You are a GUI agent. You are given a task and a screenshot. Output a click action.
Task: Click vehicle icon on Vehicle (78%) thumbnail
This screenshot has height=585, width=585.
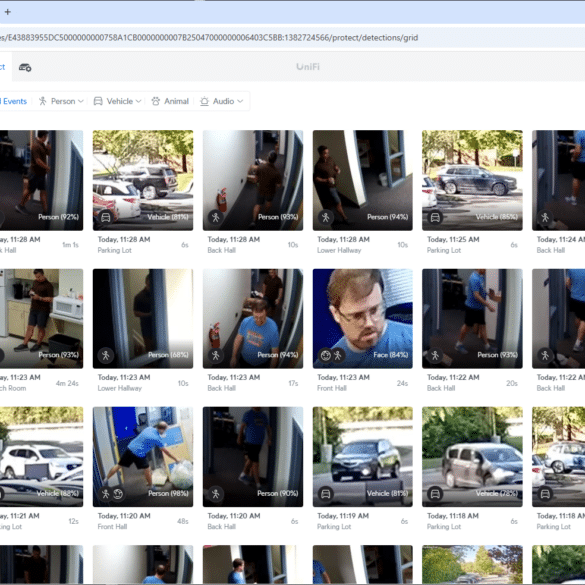435,494
